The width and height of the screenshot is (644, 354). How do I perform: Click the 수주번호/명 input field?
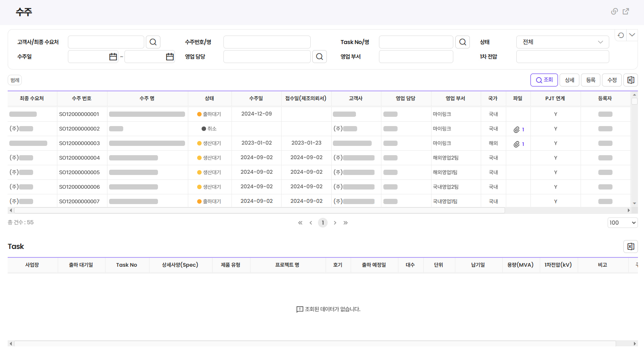267,42
